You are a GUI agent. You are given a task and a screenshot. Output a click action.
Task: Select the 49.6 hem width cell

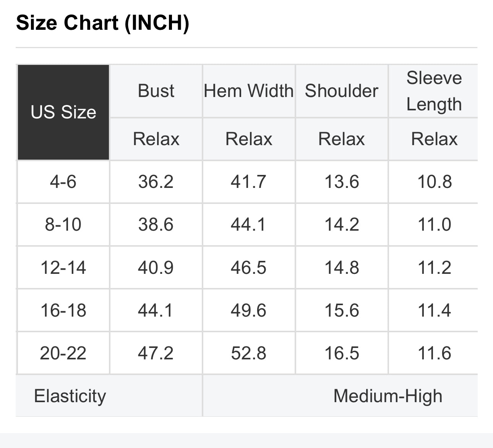click(x=249, y=310)
